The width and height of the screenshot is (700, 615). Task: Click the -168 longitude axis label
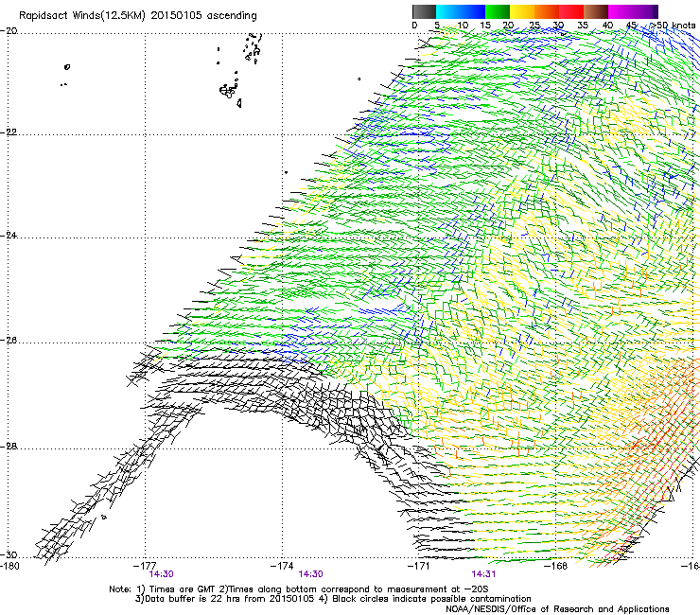pyautogui.click(x=556, y=566)
